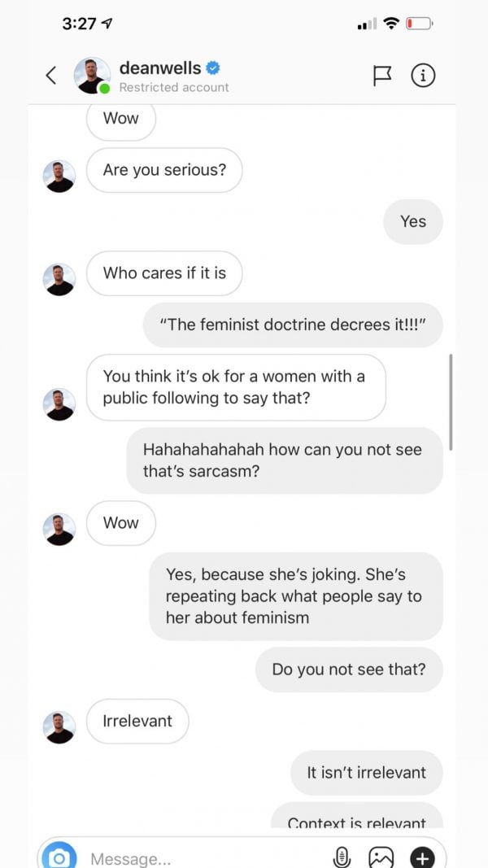Open the camera button in message bar

[59, 857]
